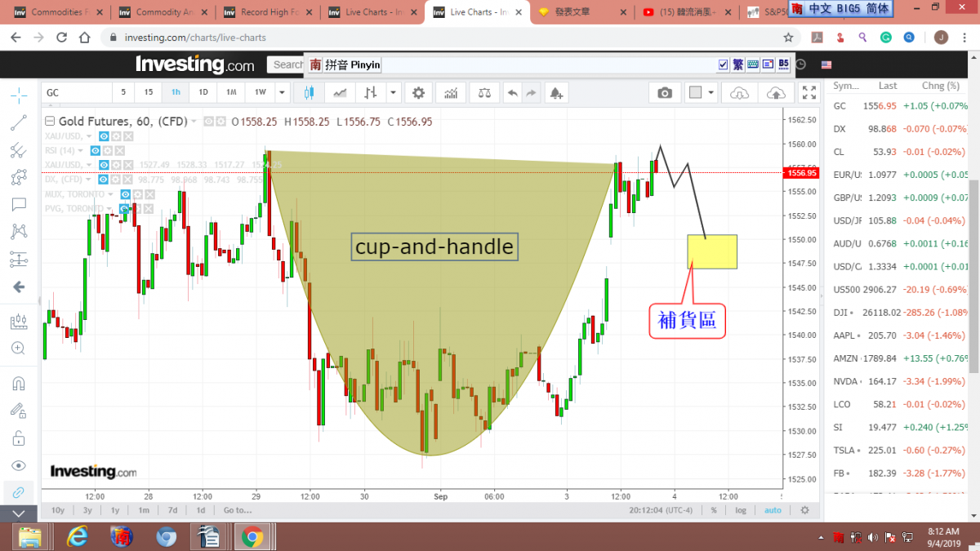Image resolution: width=980 pixels, height=551 pixels.
Task: Expand the Gold Futures title dropdown arrow
Action: pos(194,122)
